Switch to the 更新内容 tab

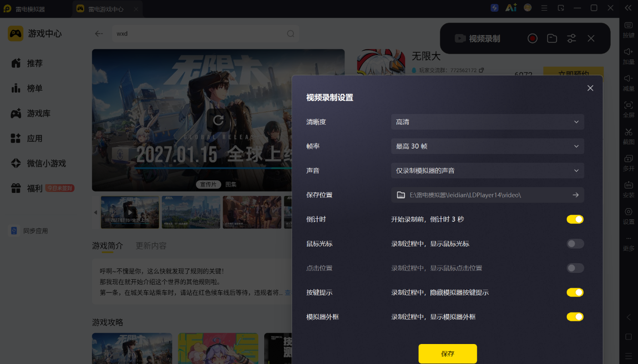[x=151, y=246]
